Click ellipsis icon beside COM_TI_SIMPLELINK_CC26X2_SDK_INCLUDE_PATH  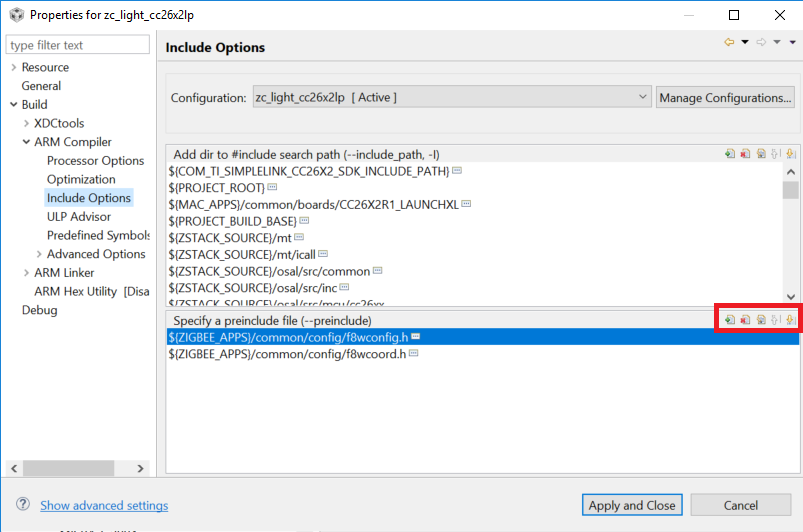tap(457, 171)
